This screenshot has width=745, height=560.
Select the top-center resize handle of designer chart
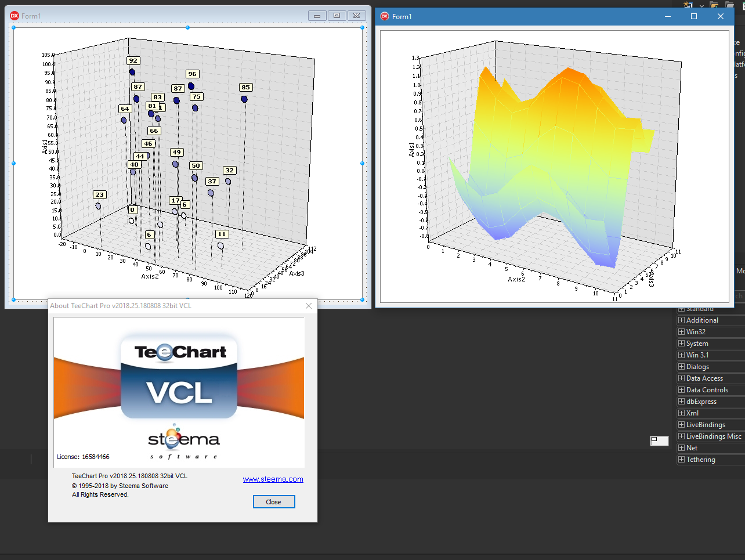pos(187,27)
